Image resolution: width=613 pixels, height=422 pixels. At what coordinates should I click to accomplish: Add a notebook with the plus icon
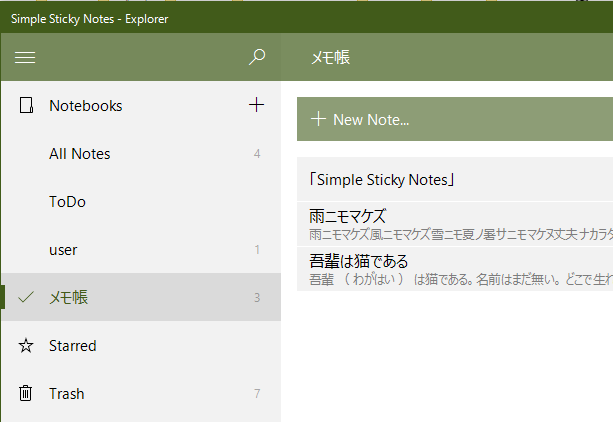pos(256,105)
